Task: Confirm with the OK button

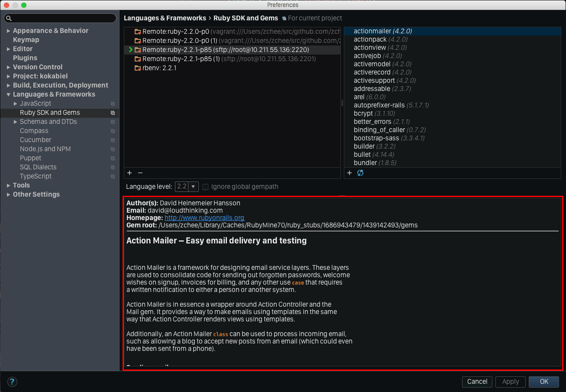Action: [544, 382]
